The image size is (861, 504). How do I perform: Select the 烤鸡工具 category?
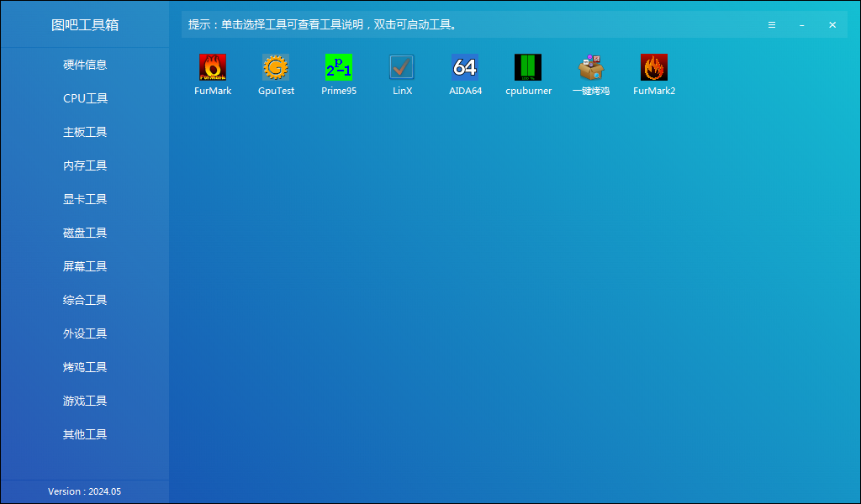(x=85, y=367)
